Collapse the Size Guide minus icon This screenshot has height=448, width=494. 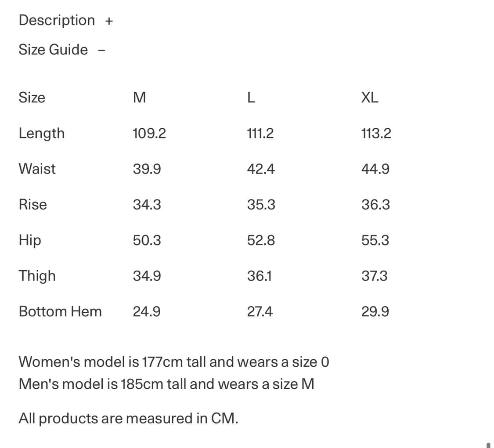pos(101,50)
